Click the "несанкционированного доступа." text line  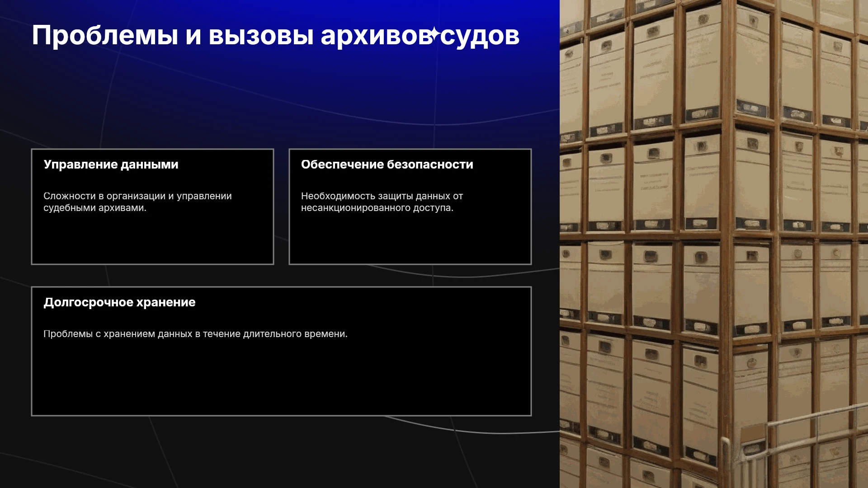click(x=377, y=208)
